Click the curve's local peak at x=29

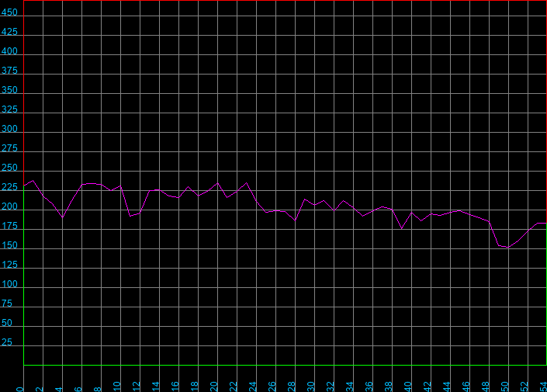305,199
